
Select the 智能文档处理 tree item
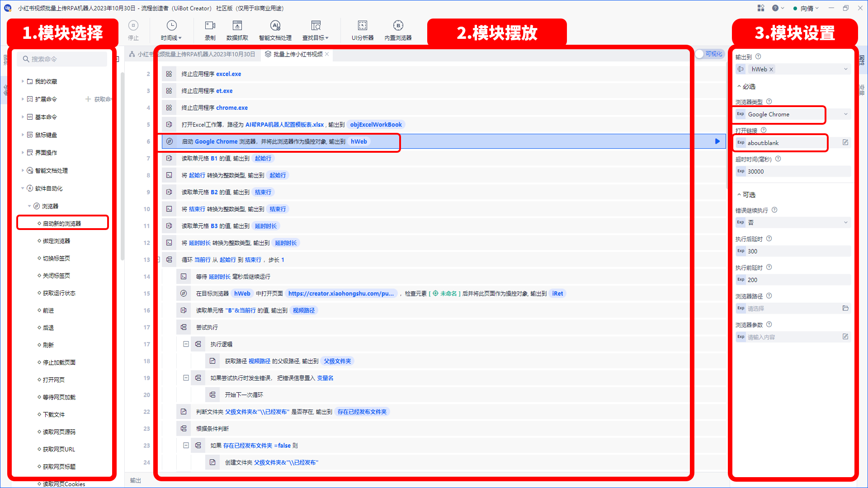[51, 170]
